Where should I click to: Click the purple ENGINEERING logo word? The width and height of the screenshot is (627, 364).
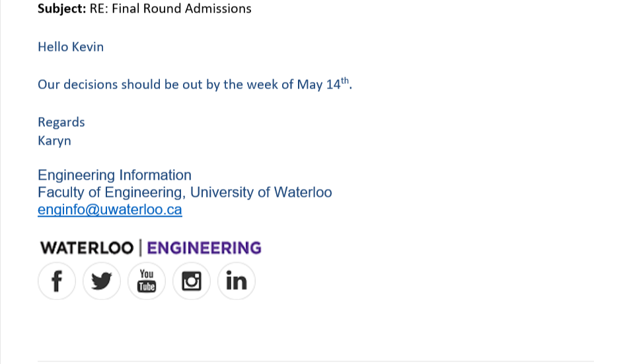tap(204, 248)
